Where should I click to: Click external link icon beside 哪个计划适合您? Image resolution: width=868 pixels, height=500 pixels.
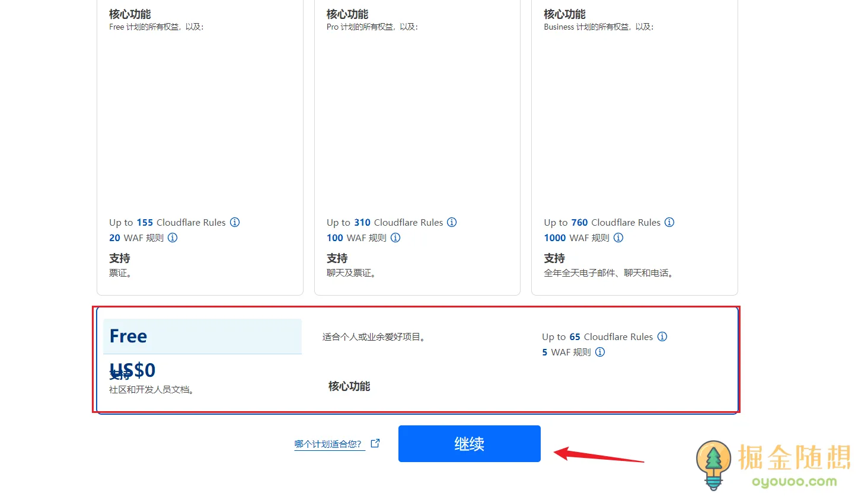point(375,443)
